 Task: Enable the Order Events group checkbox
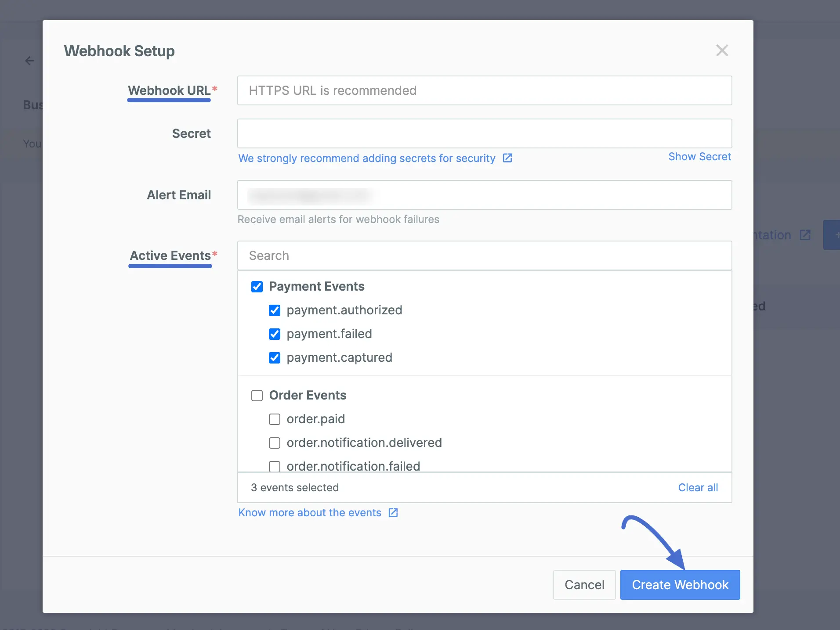[x=257, y=395]
